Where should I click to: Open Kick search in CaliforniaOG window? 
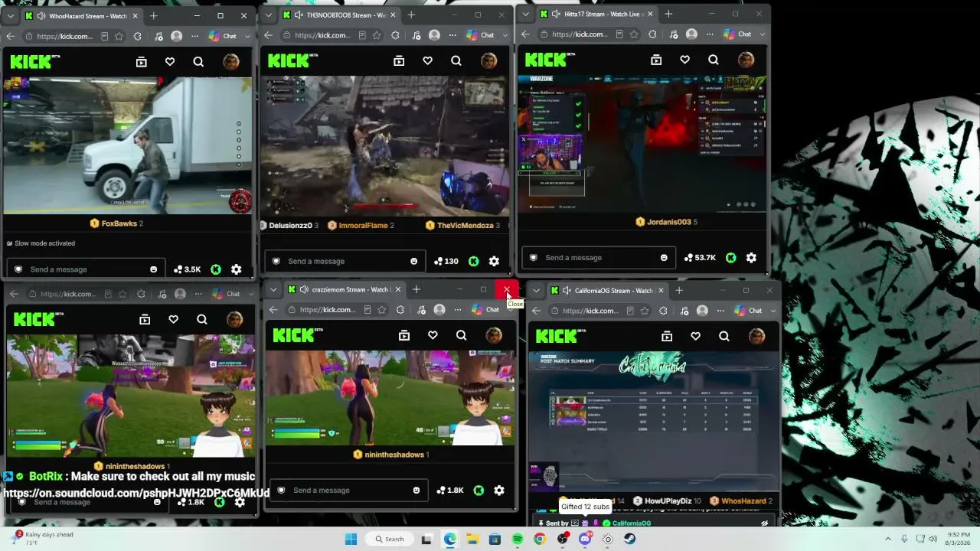pyautogui.click(x=724, y=336)
